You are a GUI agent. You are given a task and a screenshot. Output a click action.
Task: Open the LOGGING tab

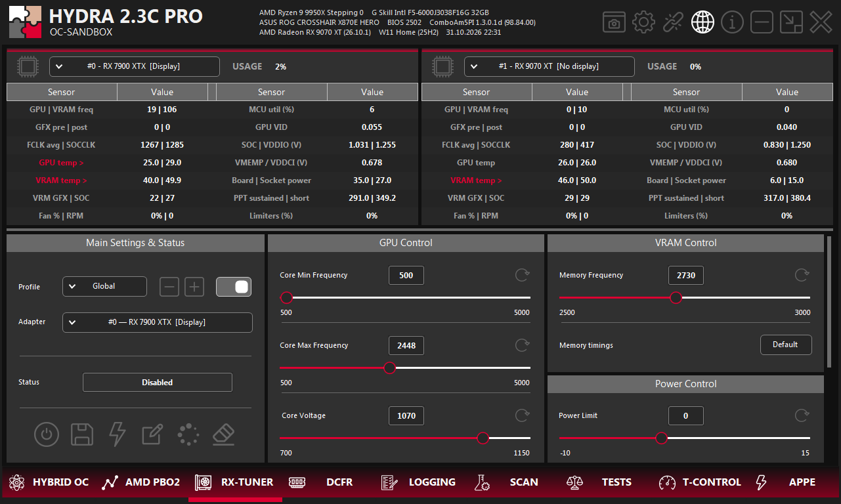tap(418, 482)
